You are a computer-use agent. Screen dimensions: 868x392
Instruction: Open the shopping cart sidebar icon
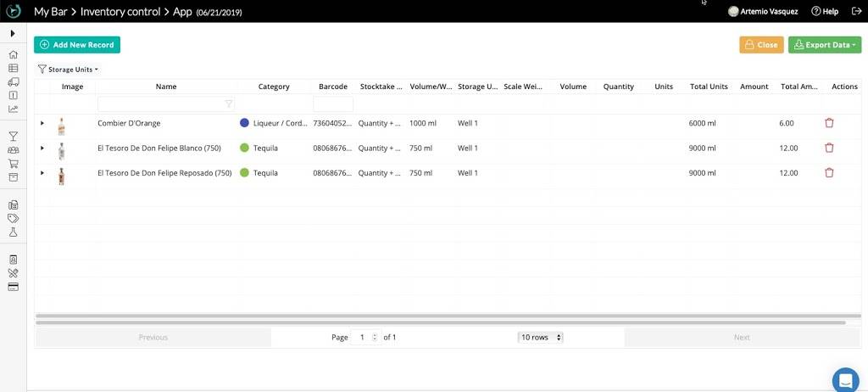pyautogui.click(x=13, y=163)
